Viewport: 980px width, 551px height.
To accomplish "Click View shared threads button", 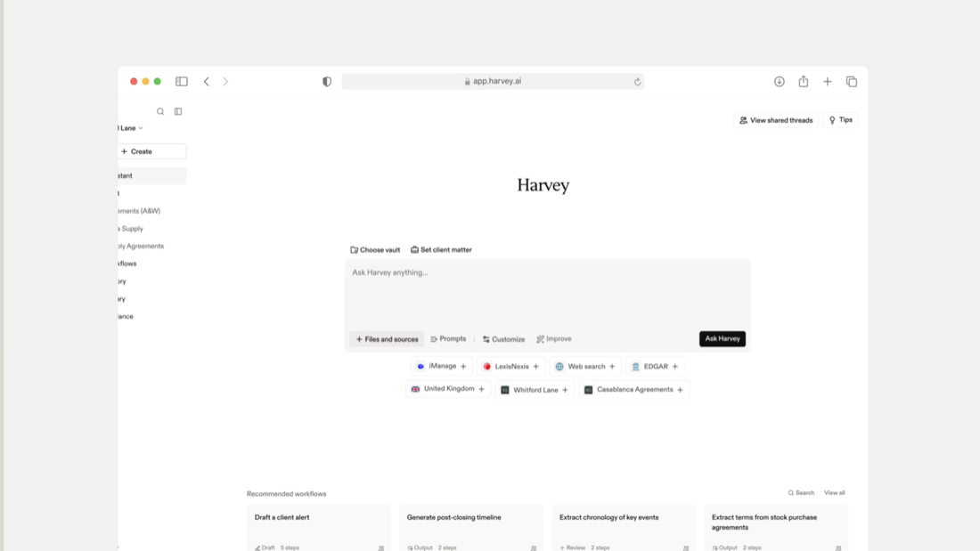I will (776, 120).
